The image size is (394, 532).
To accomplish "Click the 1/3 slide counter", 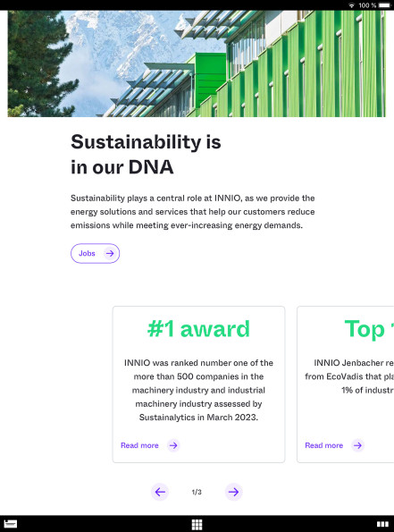I will point(197,492).
